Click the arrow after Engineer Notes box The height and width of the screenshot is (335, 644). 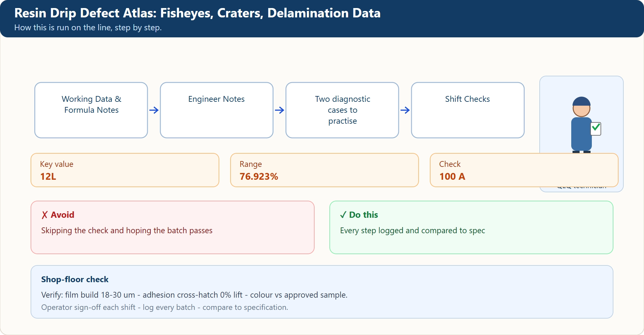click(279, 110)
